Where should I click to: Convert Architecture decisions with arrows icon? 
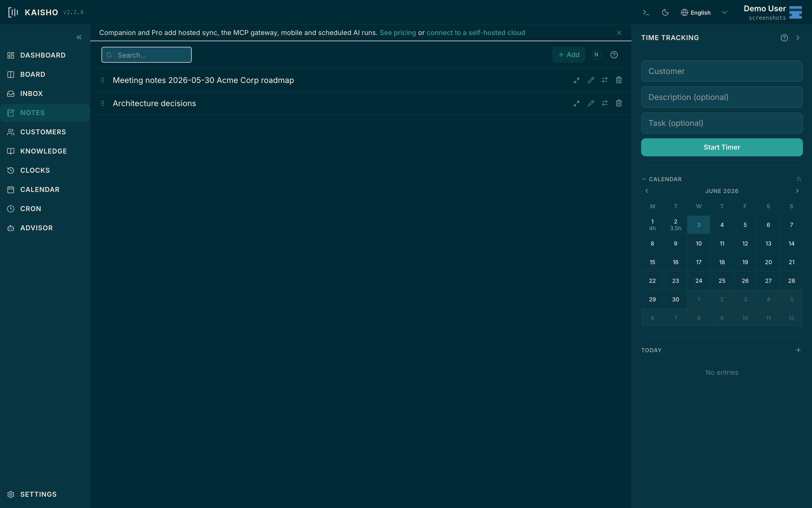pos(605,103)
